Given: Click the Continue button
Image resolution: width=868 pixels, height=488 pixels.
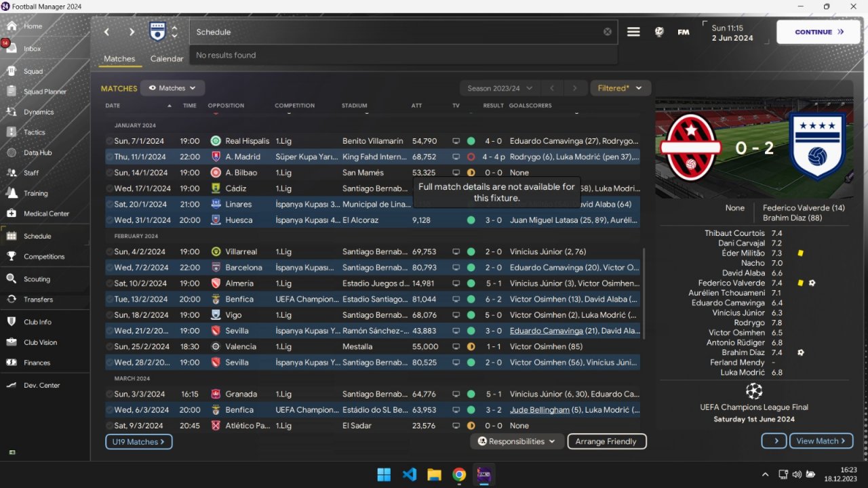Looking at the screenshot, I should pos(818,32).
